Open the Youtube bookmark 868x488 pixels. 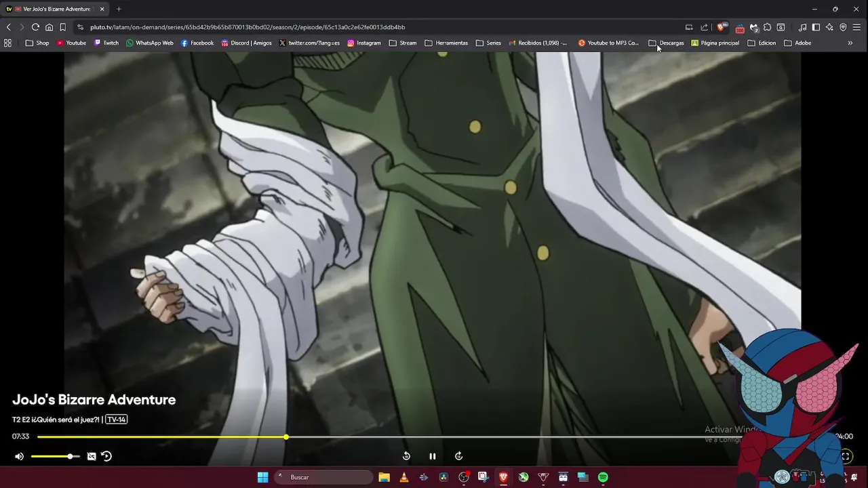[71, 43]
